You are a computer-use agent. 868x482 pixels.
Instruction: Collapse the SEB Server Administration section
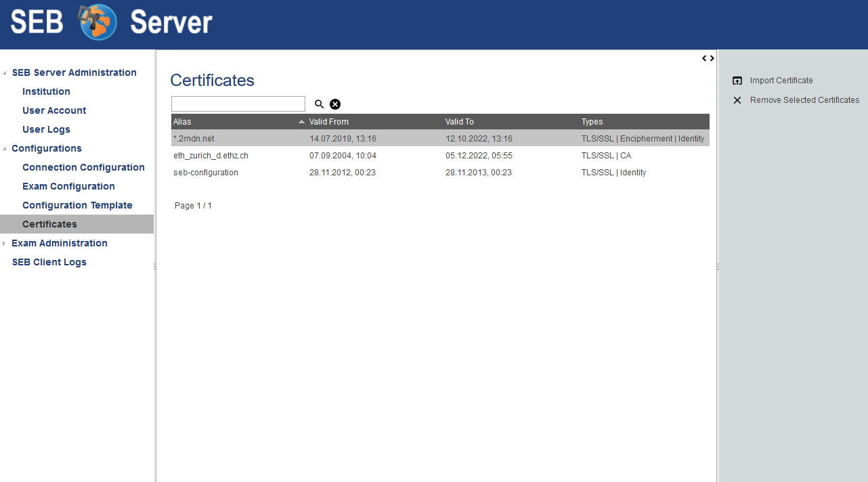point(5,73)
